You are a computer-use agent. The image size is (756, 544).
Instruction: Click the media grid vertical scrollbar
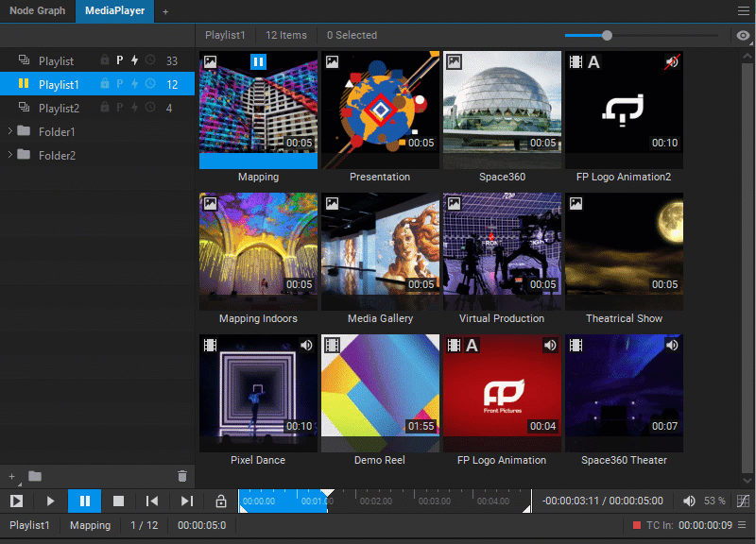coord(747,267)
